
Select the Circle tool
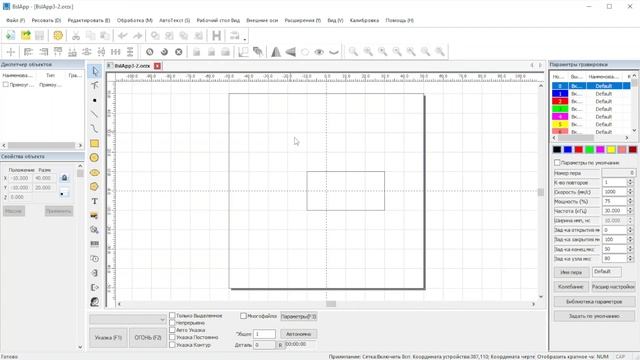point(94,158)
